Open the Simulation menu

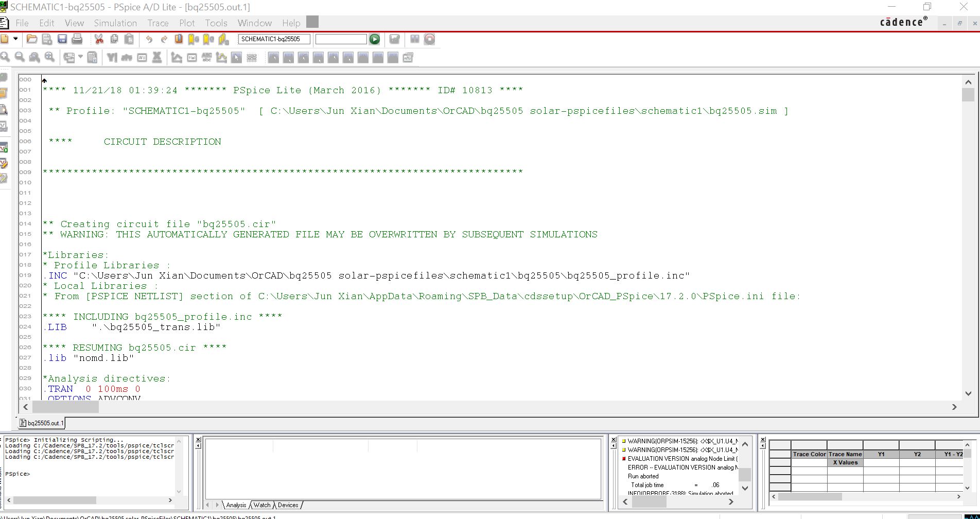pos(115,23)
